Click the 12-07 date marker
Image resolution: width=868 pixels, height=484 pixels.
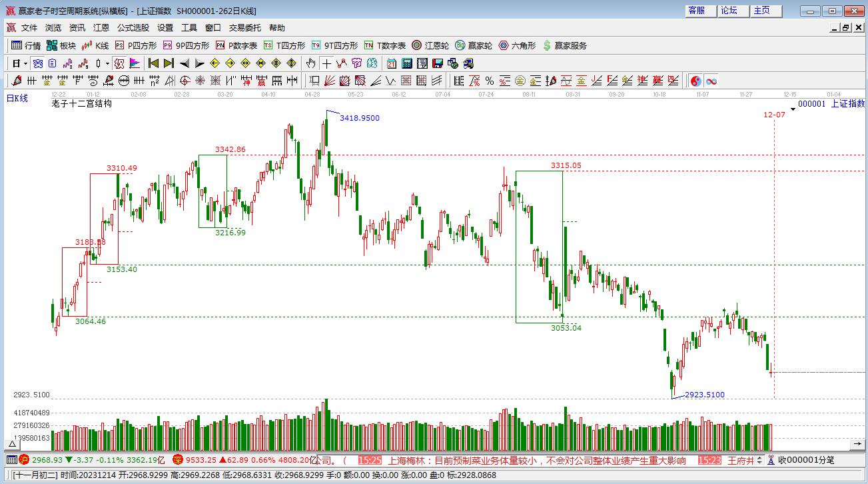pos(774,115)
